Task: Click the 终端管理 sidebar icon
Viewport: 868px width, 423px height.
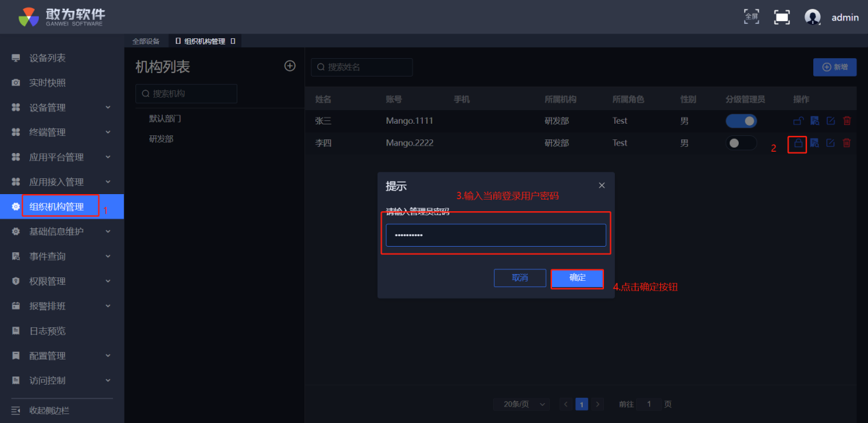Action: [x=16, y=132]
